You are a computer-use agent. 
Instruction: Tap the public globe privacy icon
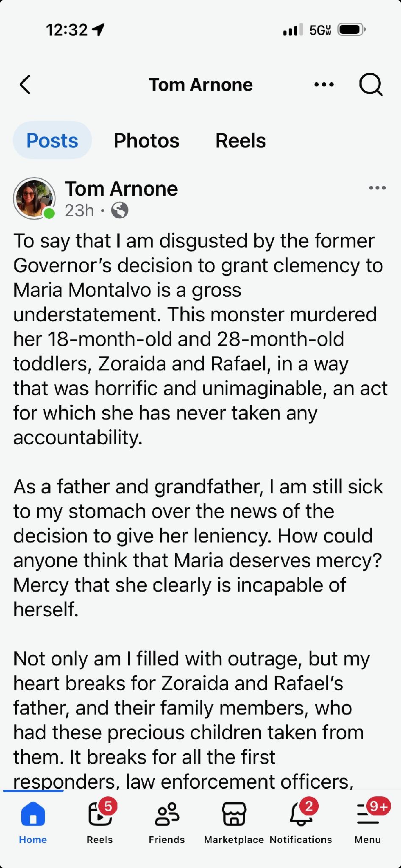tap(120, 210)
